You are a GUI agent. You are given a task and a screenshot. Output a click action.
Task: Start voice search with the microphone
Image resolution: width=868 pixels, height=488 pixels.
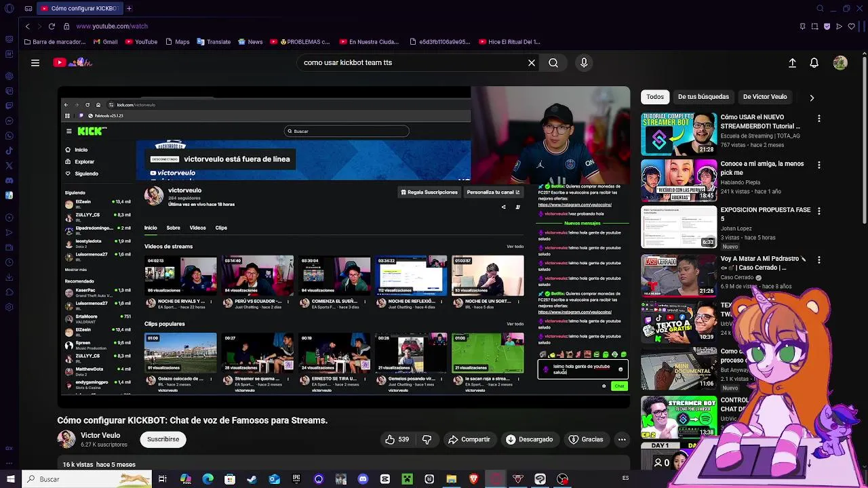[584, 63]
